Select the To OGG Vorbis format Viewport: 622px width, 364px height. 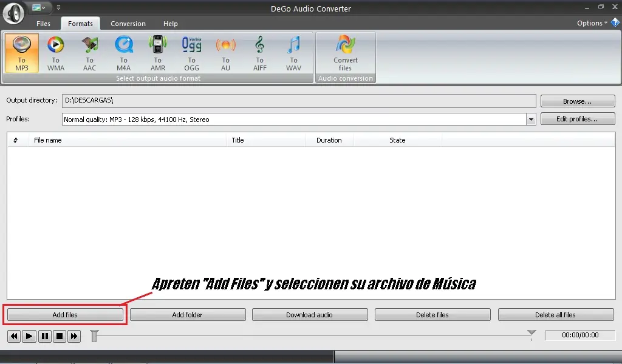click(x=191, y=53)
